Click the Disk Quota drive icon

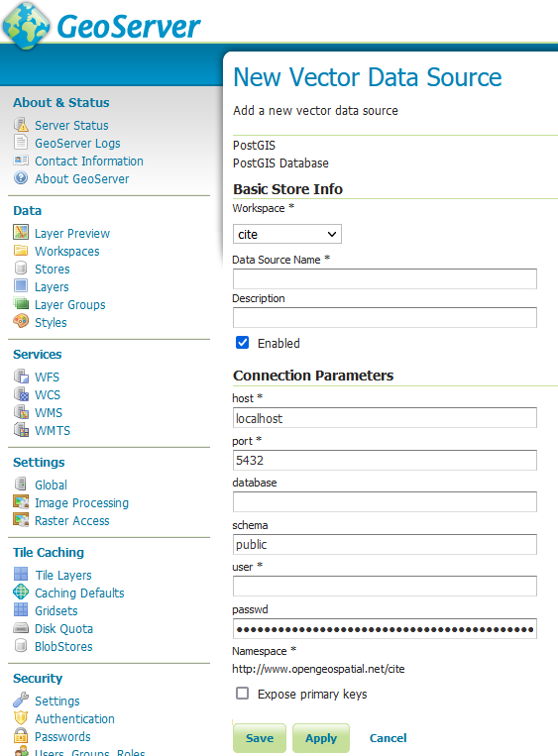pyautogui.click(x=21, y=628)
